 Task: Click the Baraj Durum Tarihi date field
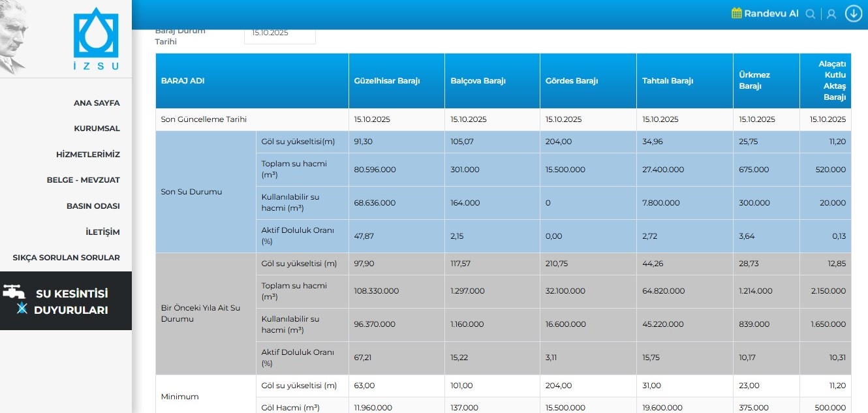tap(279, 33)
